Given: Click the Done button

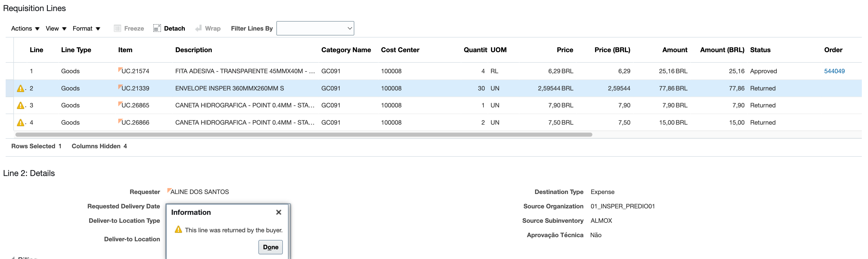Looking at the screenshot, I should [270, 247].
